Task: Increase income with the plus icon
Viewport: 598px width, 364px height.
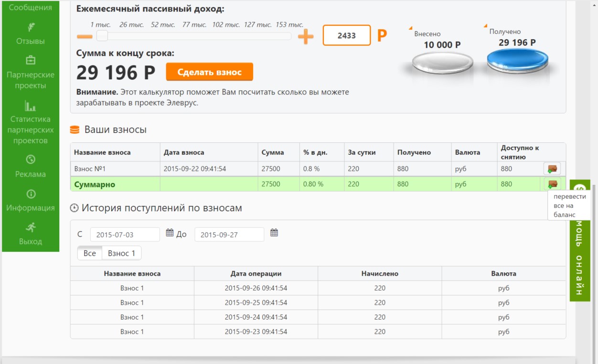Action: (306, 36)
